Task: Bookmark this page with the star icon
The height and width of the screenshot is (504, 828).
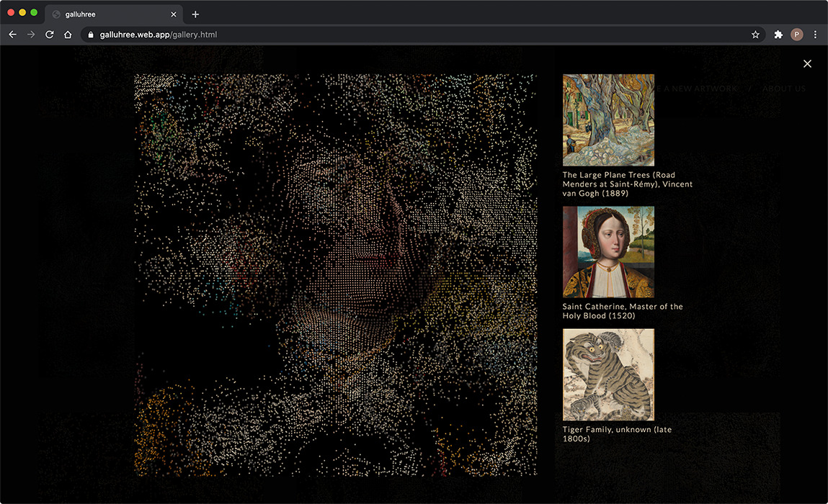Action: pyautogui.click(x=755, y=35)
